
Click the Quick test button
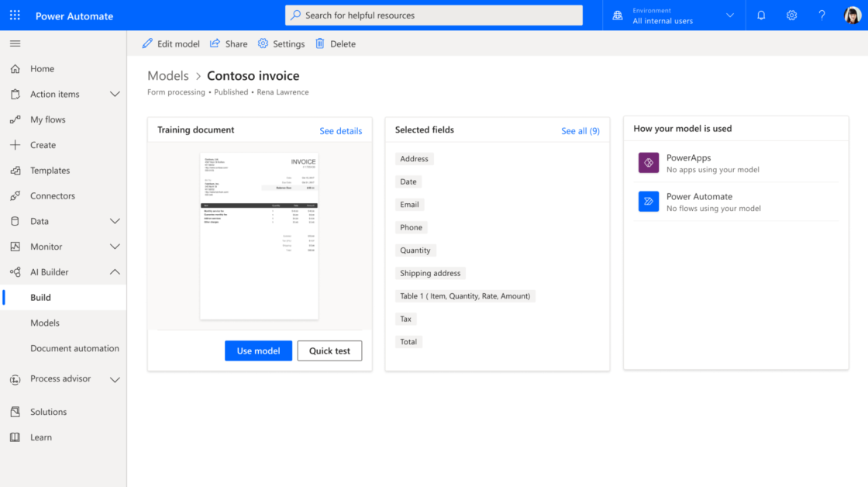[329, 351]
